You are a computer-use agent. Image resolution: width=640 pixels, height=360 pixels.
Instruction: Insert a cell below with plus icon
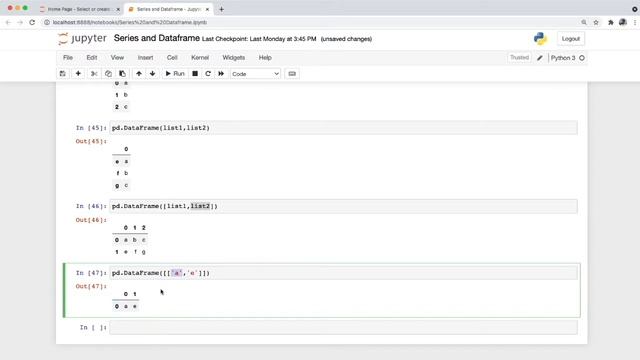pos(78,74)
